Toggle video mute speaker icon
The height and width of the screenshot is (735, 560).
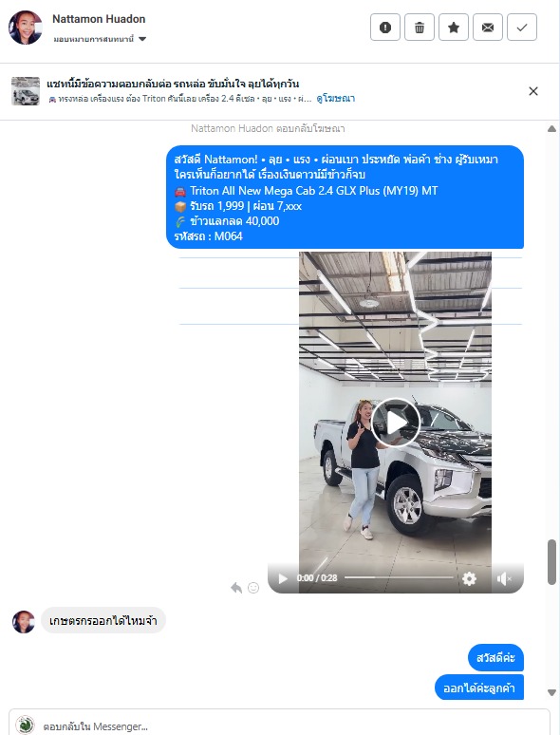[504, 579]
